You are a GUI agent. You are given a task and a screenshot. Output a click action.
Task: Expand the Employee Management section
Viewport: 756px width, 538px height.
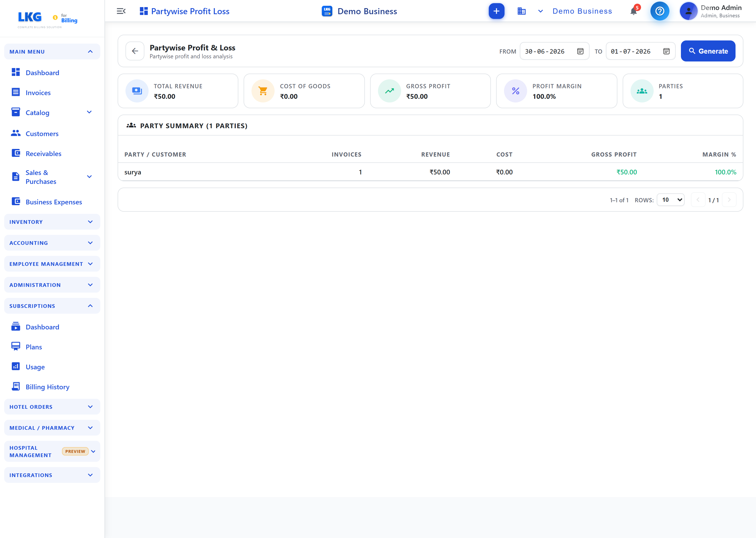tap(52, 264)
